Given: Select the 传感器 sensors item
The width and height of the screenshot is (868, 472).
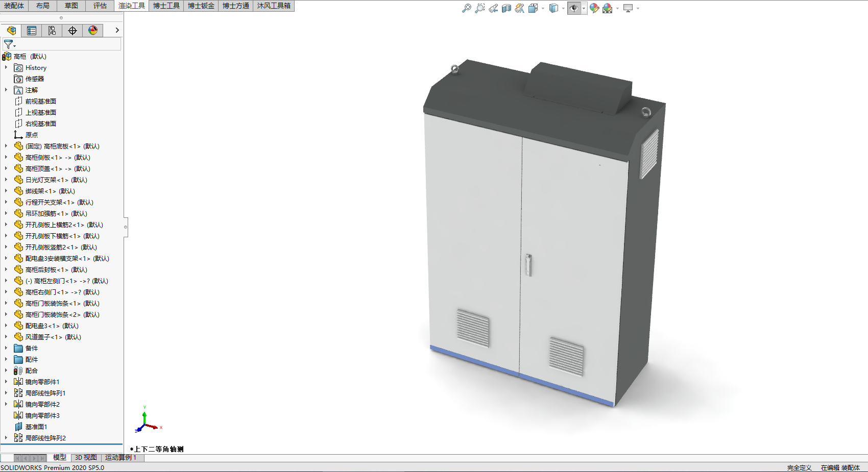Looking at the screenshot, I should pyautogui.click(x=35, y=79).
